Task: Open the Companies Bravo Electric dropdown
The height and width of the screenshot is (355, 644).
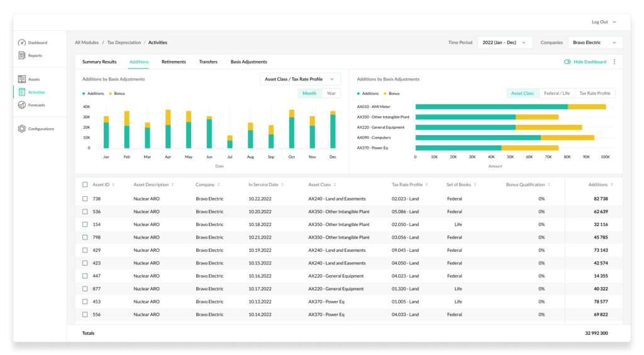Action: tap(595, 43)
